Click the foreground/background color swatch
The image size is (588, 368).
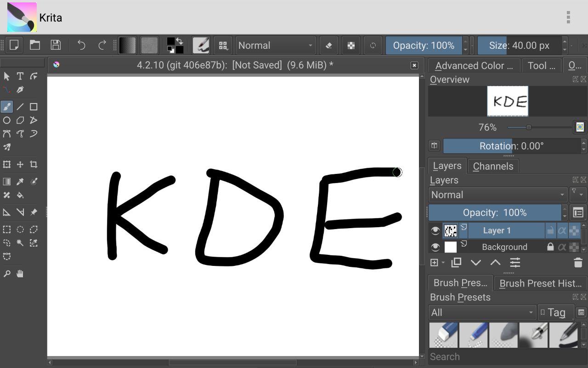pos(175,45)
